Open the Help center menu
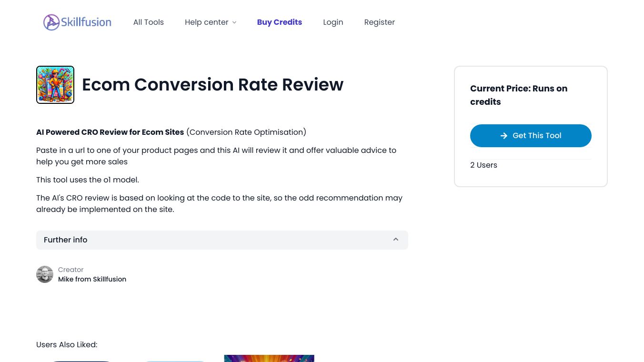Screen dimensions: 644x362 pyautogui.click(x=207, y=22)
